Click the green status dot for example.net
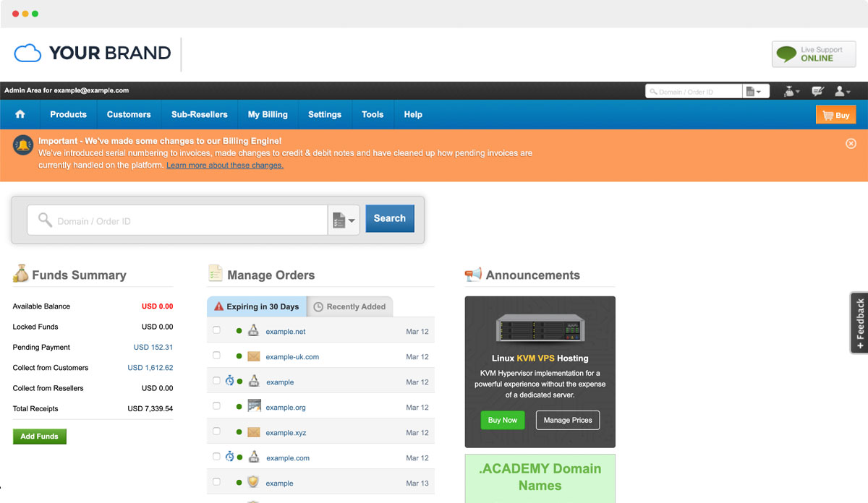Viewport: 868px width, 503px height. (239, 331)
